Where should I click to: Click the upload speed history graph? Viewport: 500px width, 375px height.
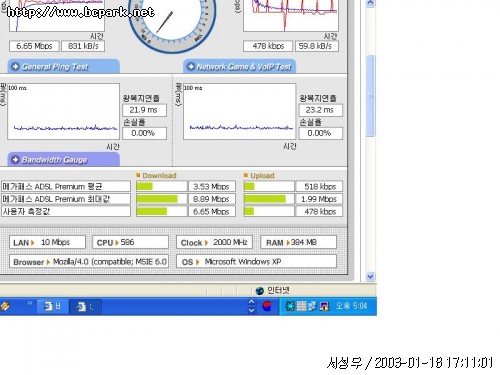click(x=291, y=16)
